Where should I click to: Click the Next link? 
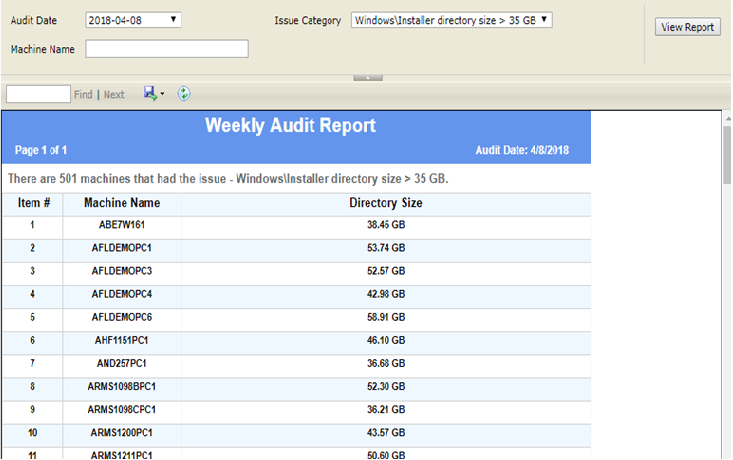click(114, 94)
